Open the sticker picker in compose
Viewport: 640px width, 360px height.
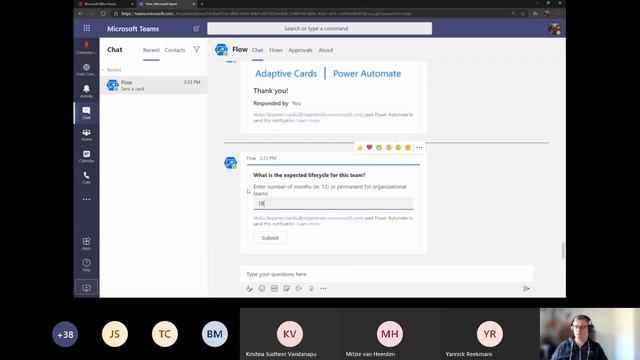(287, 289)
